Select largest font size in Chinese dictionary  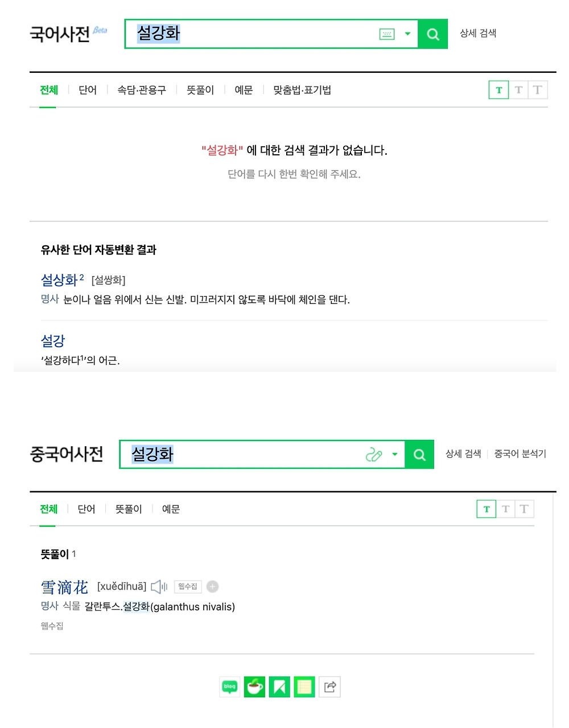click(524, 509)
